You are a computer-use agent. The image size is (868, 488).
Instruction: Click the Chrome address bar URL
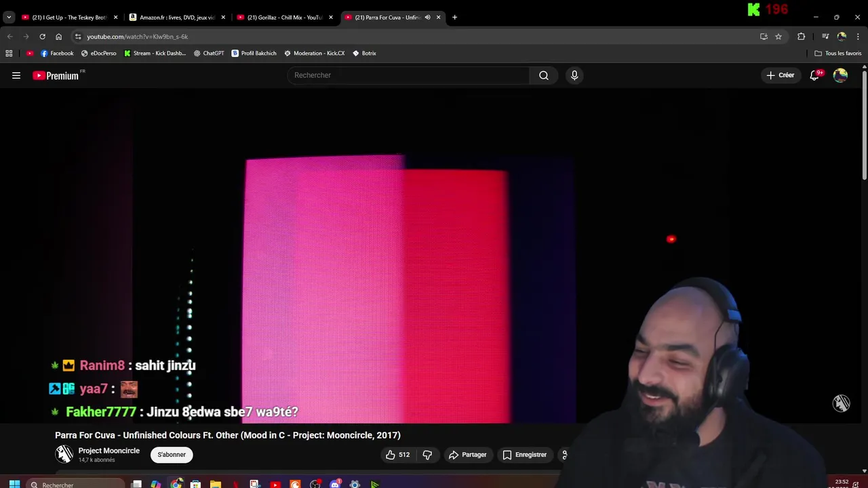[137, 37]
